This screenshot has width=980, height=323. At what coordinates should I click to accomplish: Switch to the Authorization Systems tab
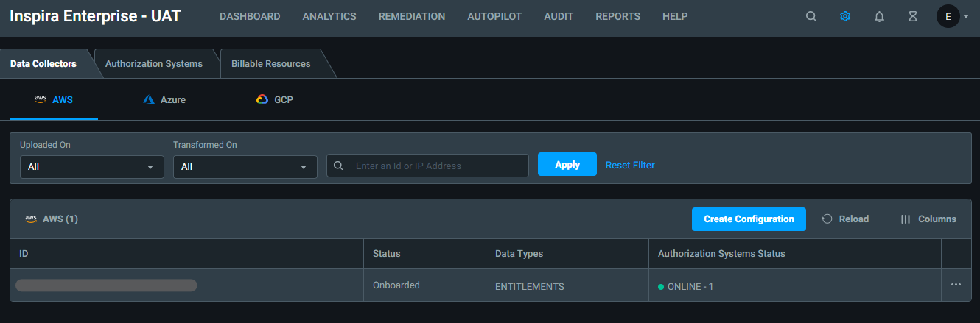pyautogui.click(x=154, y=64)
